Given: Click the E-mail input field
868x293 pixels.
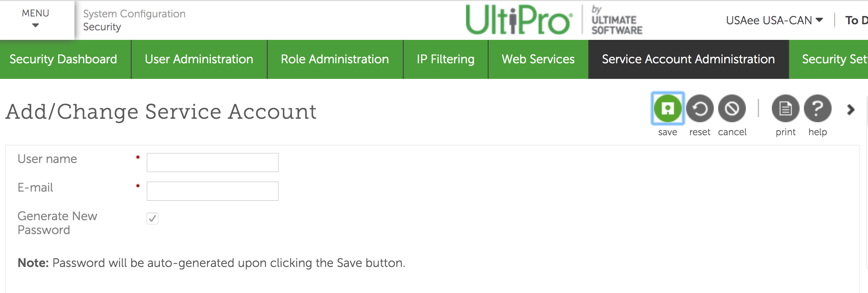Looking at the screenshot, I should (x=212, y=191).
